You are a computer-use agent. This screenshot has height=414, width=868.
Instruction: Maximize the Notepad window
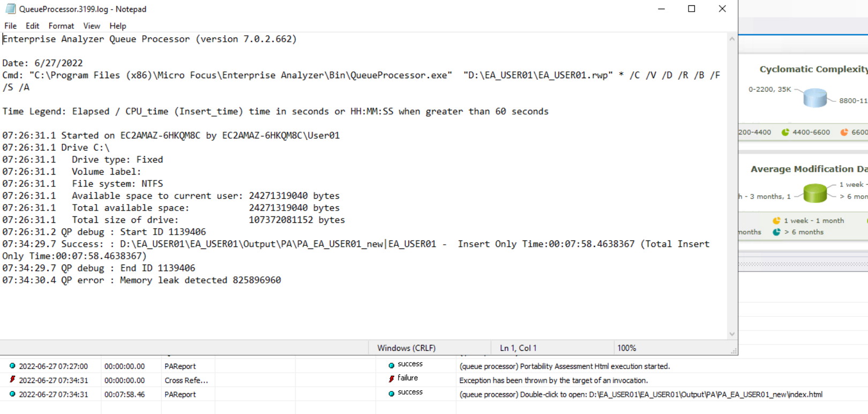692,9
